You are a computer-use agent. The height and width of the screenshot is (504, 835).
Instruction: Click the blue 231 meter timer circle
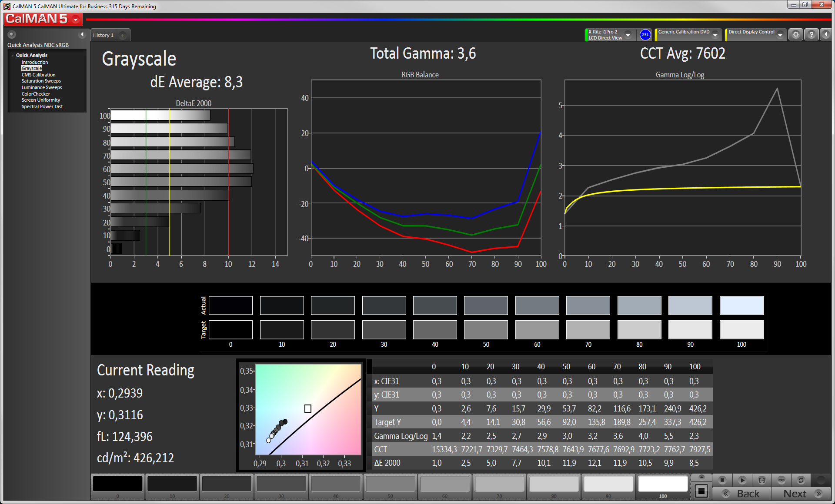(645, 35)
